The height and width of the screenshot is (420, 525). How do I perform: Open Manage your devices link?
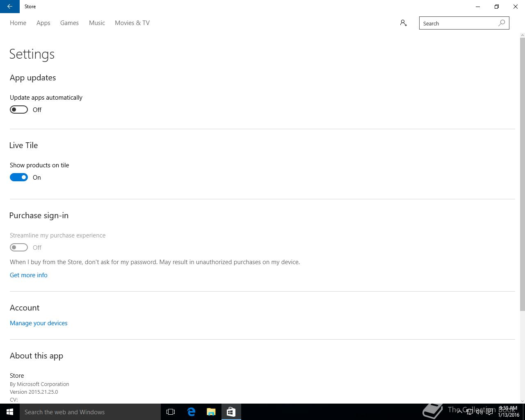(x=39, y=323)
